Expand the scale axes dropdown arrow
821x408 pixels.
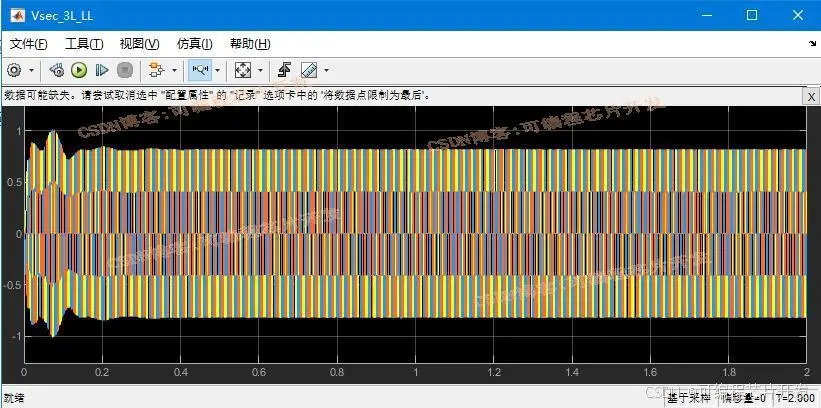pyautogui.click(x=260, y=70)
